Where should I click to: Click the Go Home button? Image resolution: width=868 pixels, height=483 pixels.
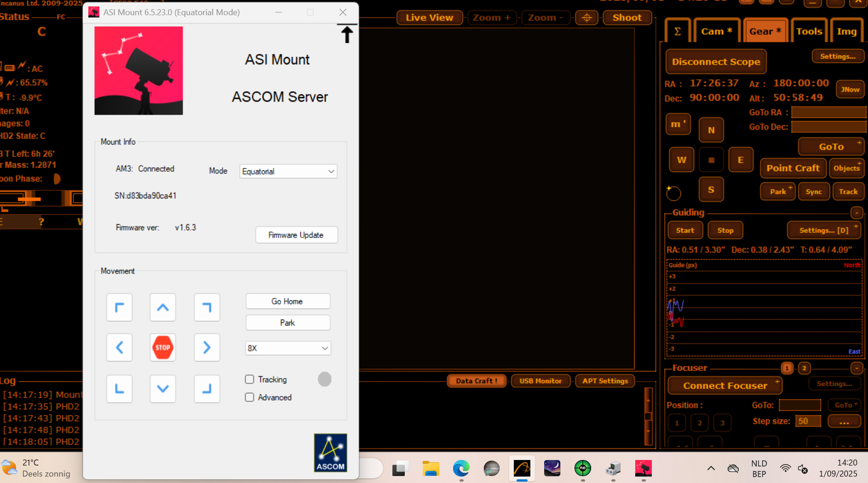(288, 301)
